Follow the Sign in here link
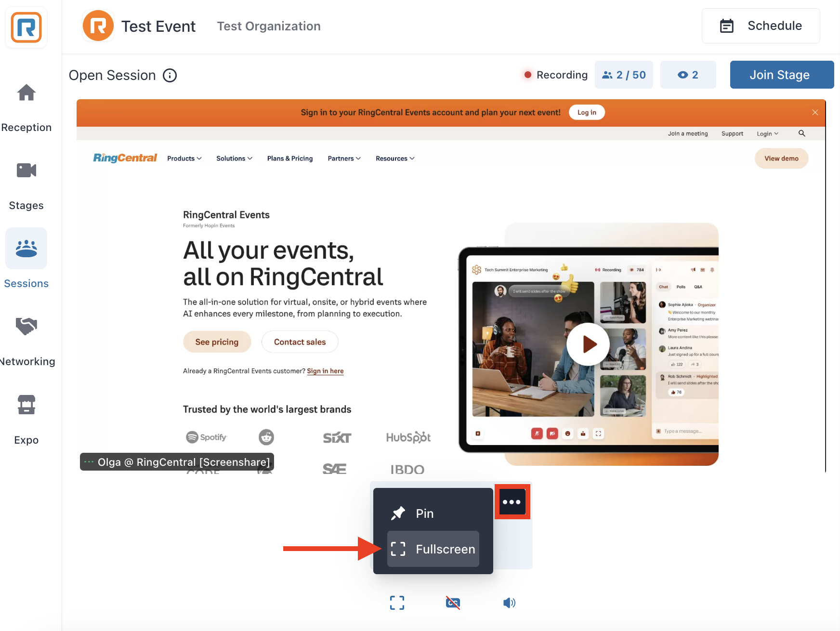 (x=325, y=371)
